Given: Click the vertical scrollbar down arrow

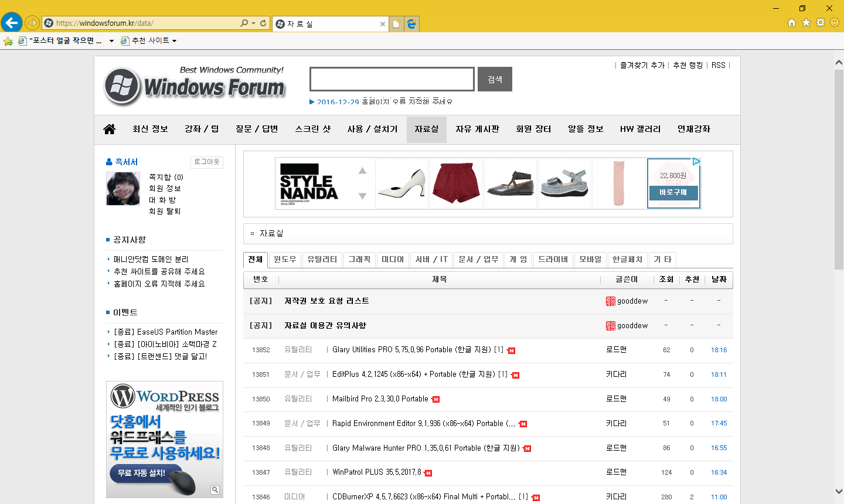Looking at the screenshot, I should coord(839,491).
